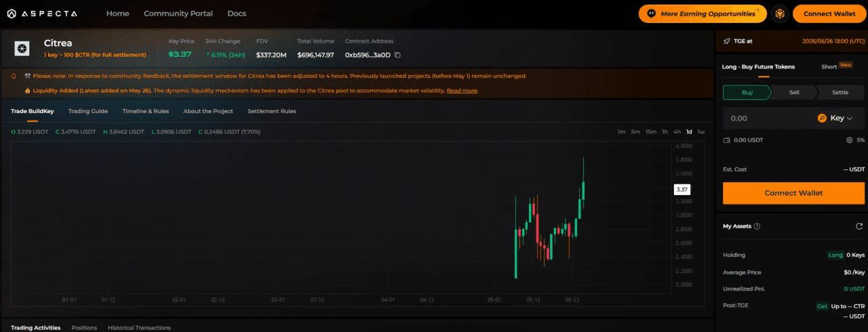This screenshot has width=868, height=332.
Task: Open the Trading Activities tab
Action: click(x=36, y=328)
